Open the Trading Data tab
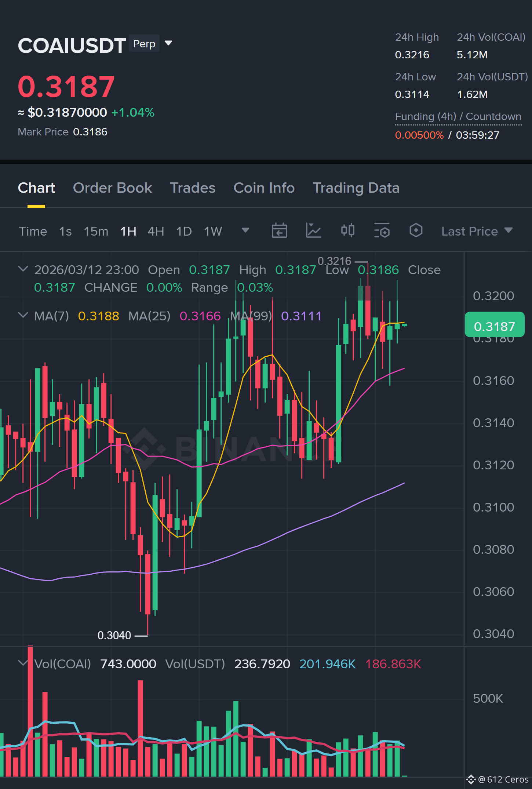Viewport: 532px width, 789px height. [x=356, y=188]
